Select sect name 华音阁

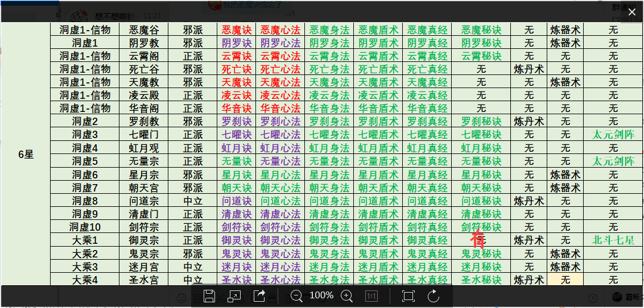click(x=143, y=109)
